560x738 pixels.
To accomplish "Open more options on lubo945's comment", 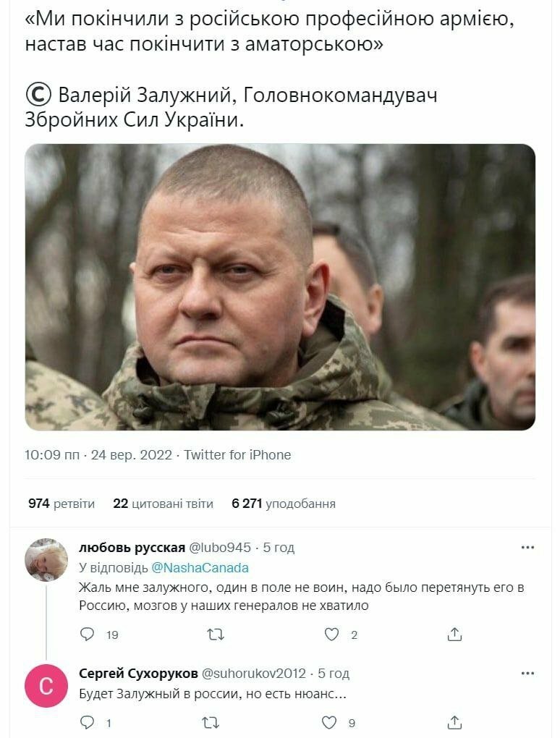I will coord(527,548).
